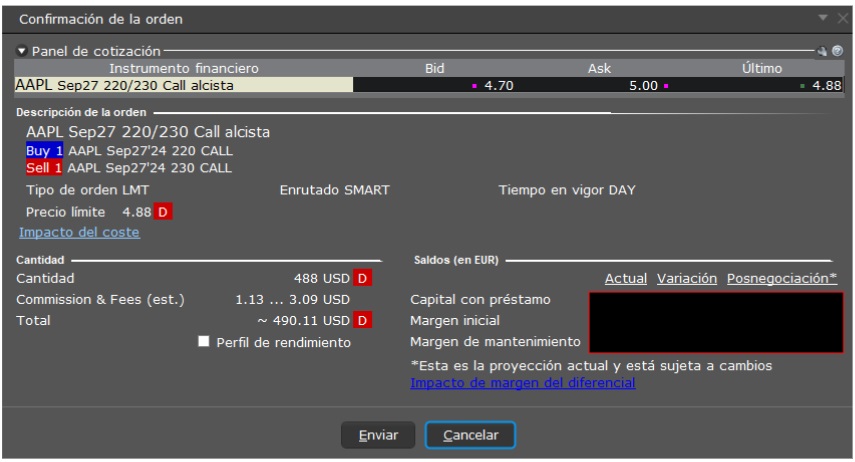This screenshot has height=462, width=855.
Task: Click the pink bid tick indicator
Action: (474, 86)
